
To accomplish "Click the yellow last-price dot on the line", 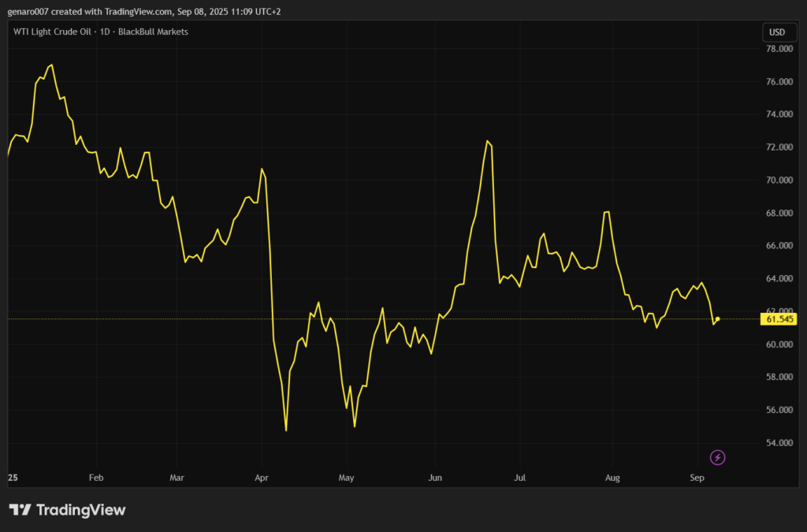I will [x=717, y=318].
